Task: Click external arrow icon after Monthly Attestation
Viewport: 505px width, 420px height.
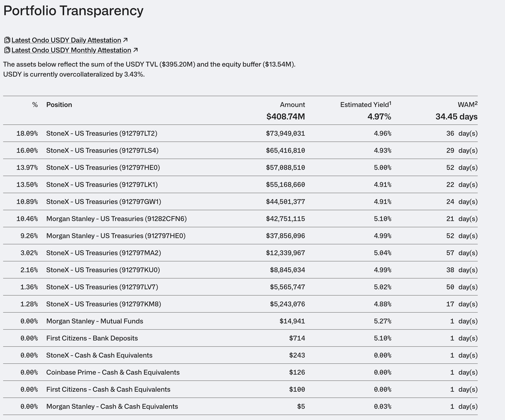Action: tap(135, 50)
